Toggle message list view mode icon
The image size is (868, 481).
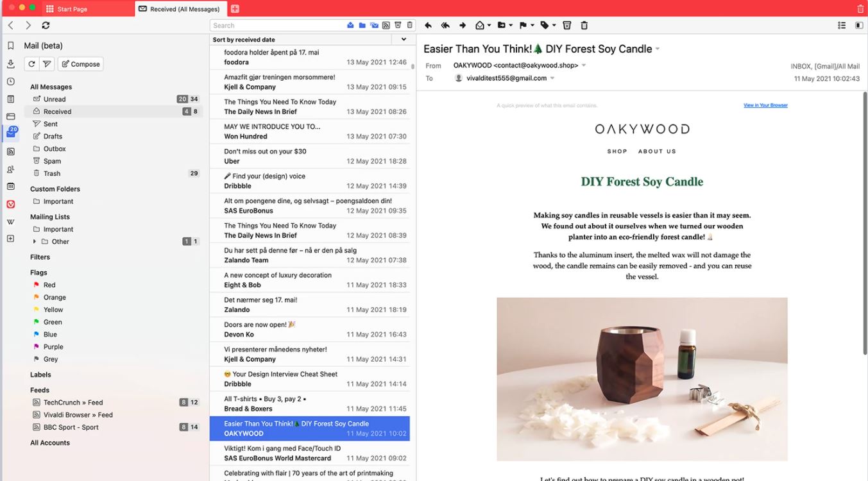(842, 26)
